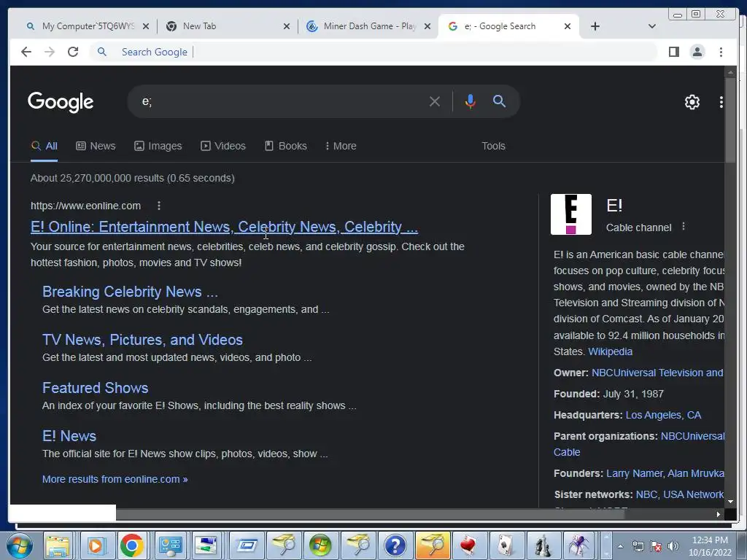
Task: Open Google quick settings gear
Action: (x=692, y=102)
